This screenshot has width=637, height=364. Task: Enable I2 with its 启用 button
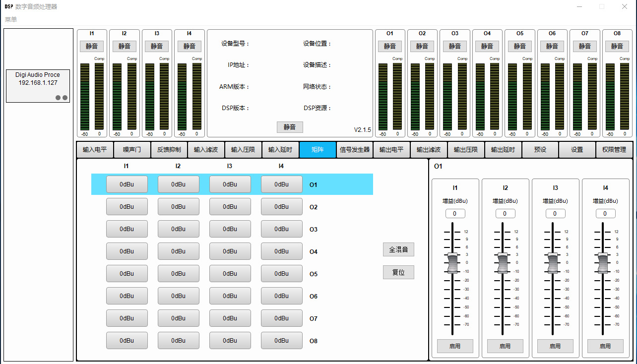pyautogui.click(x=505, y=346)
